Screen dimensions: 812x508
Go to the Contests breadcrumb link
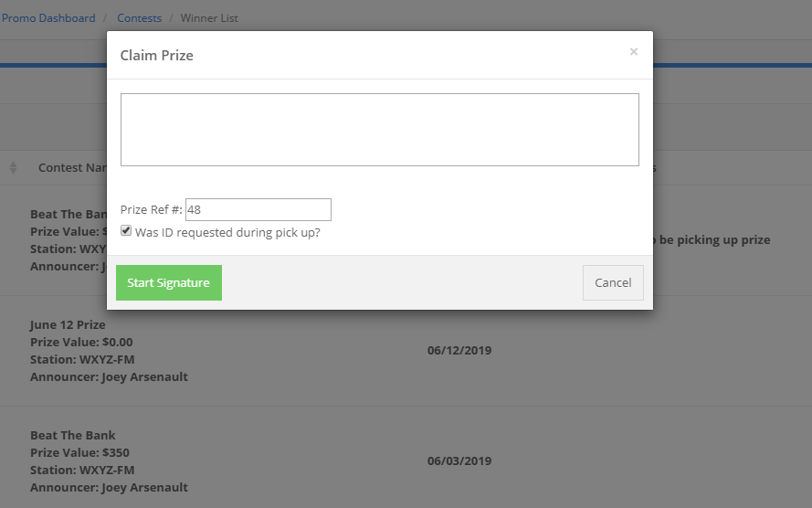tap(139, 18)
